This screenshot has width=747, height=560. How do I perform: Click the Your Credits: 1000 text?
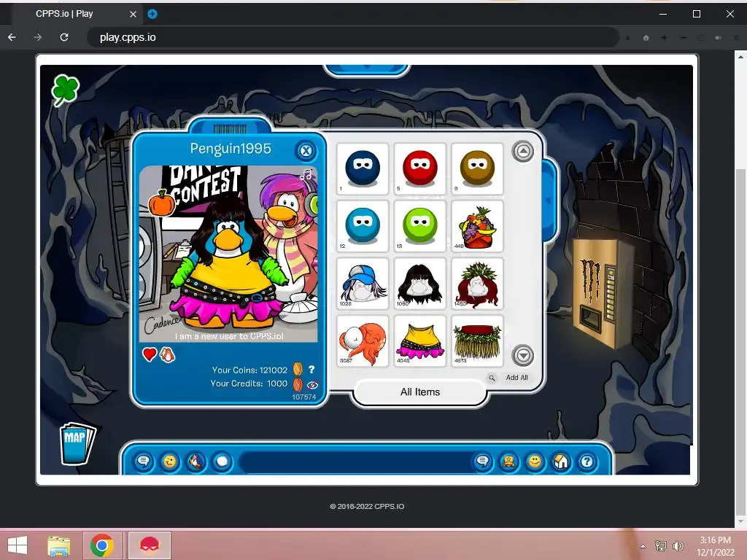pyautogui.click(x=249, y=384)
